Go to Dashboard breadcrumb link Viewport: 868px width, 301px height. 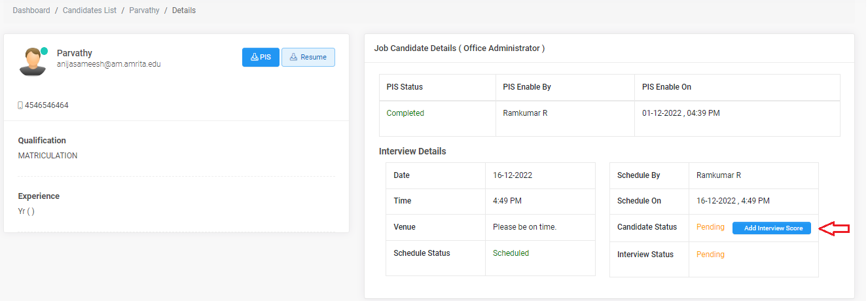tap(31, 10)
